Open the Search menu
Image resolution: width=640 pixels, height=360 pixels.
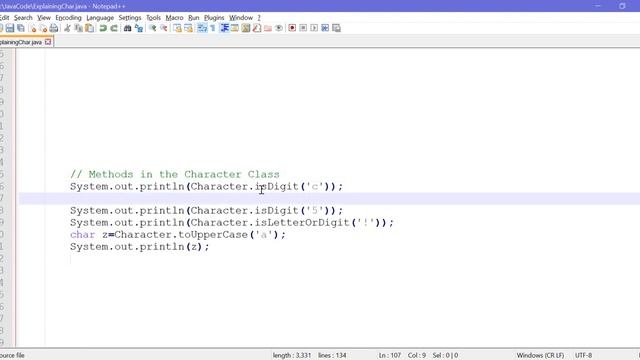coord(23,18)
